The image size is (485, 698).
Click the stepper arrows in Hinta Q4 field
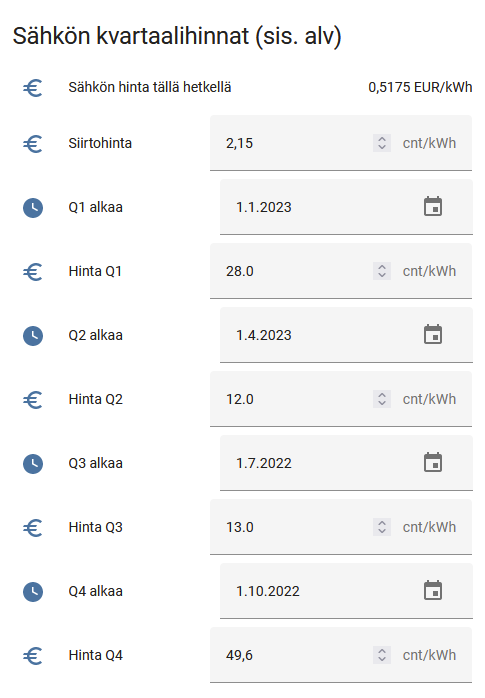coord(382,655)
